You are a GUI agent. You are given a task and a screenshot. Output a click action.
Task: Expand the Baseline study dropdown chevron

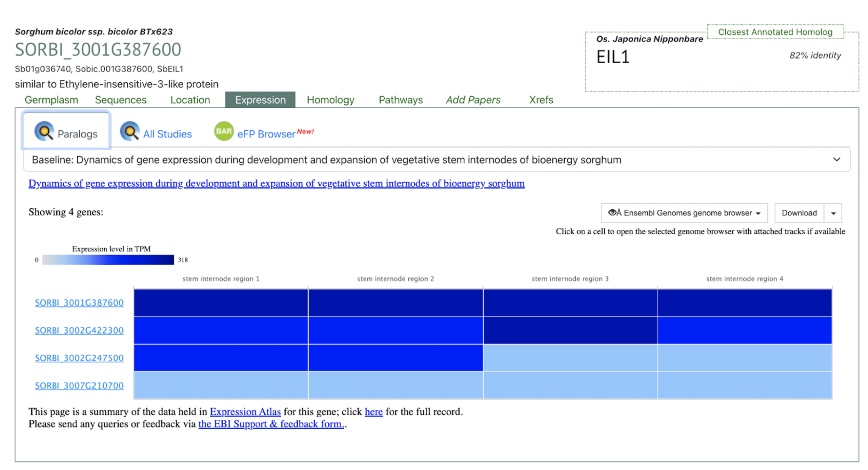click(x=837, y=160)
